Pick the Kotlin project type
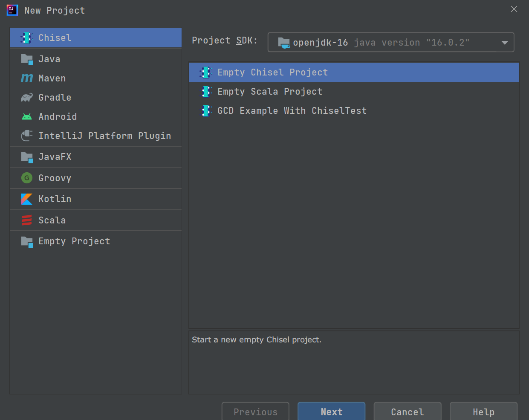 point(96,199)
